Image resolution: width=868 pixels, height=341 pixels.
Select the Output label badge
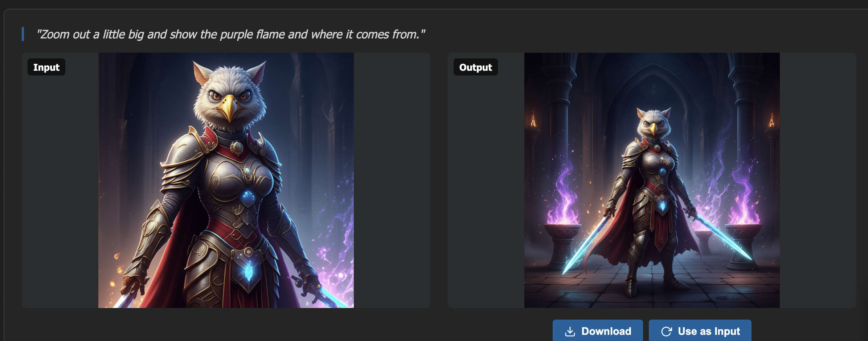[475, 67]
